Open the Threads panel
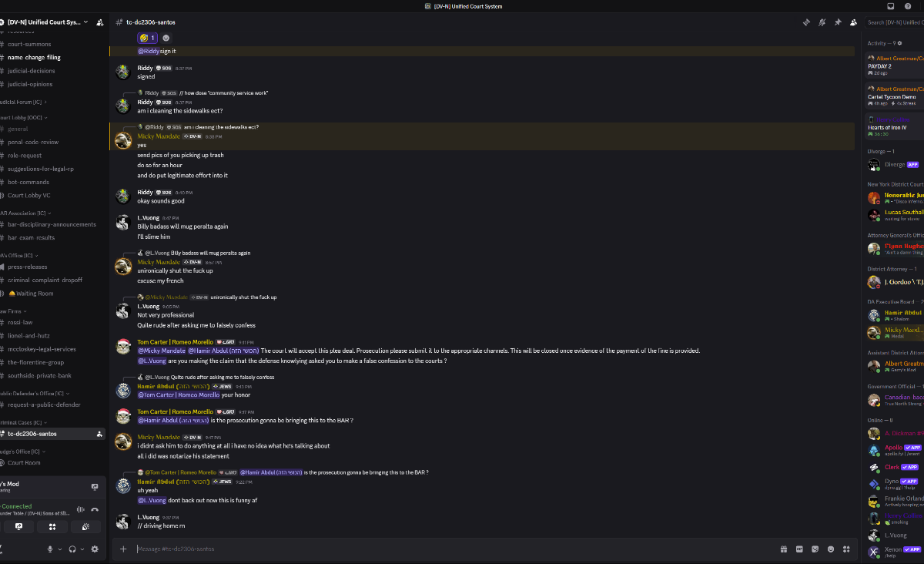 point(806,22)
